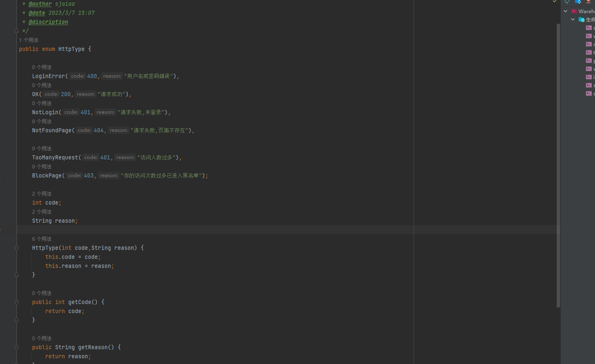595x364 pixels.
Task: Click the 'code:' parameter hint in LoginError
Action: 77,76
